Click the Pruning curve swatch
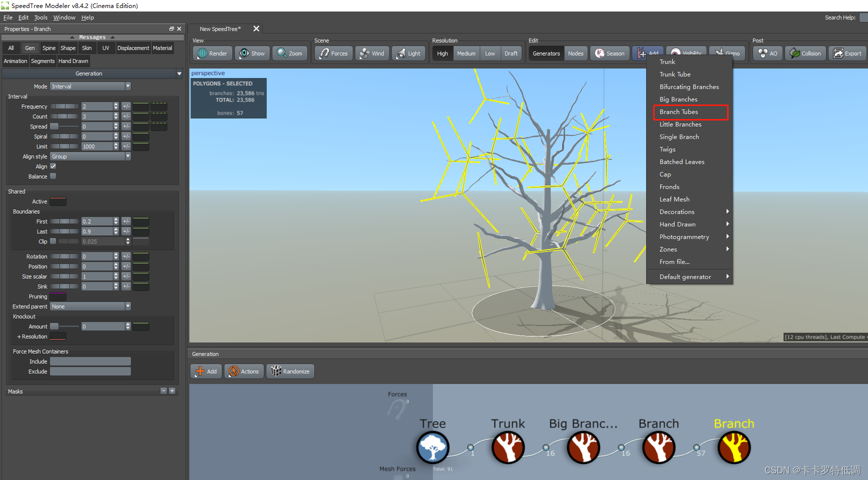Viewport: 868px width, 480px height. pos(58,296)
